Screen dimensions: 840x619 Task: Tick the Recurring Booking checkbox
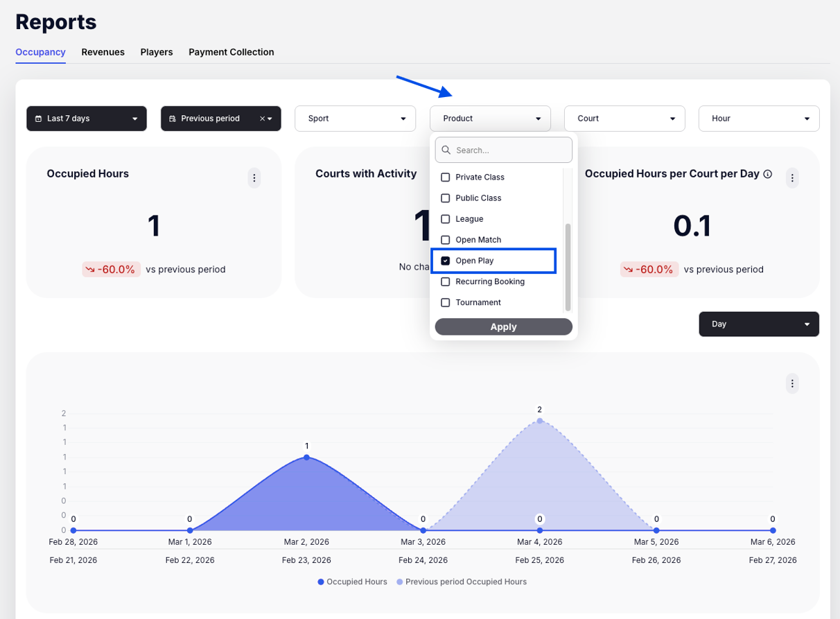click(446, 282)
